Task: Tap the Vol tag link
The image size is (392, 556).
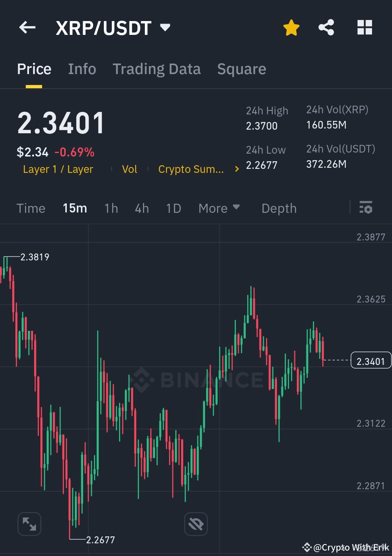Action: (130, 169)
